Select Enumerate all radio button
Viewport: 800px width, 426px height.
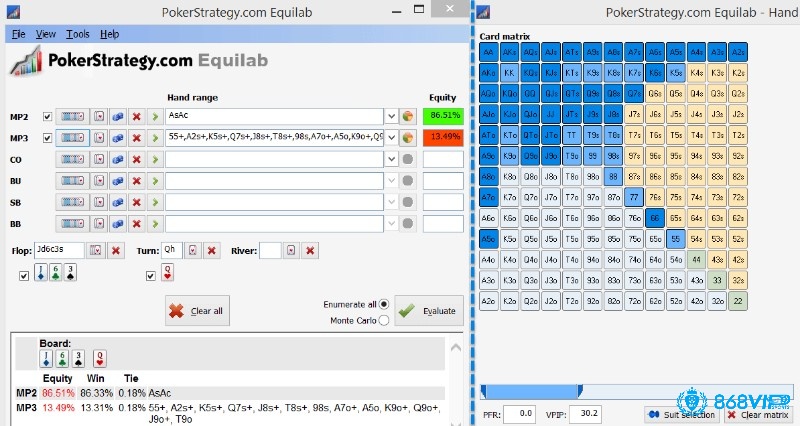(384, 304)
